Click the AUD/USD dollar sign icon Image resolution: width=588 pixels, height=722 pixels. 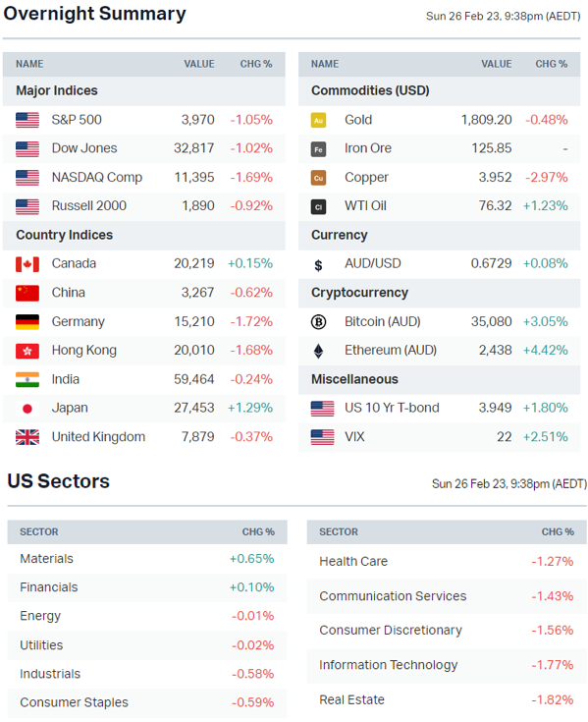point(318,265)
